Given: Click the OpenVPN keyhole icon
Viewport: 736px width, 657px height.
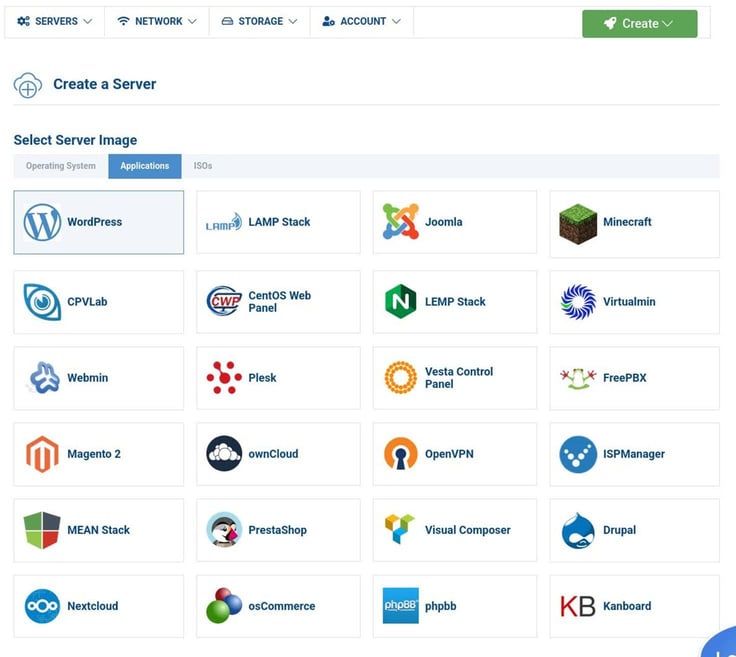Looking at the screenshot, I should (400, 453).
